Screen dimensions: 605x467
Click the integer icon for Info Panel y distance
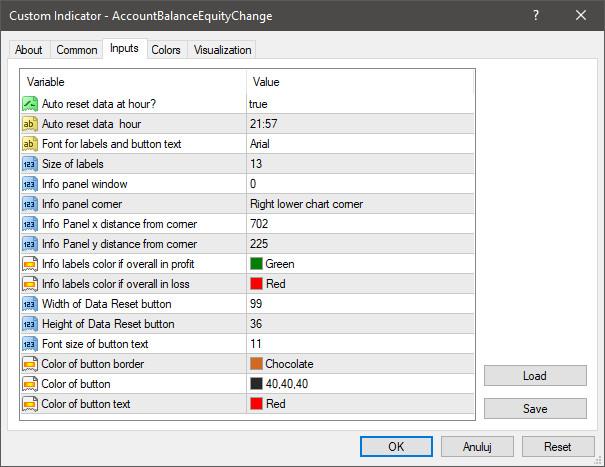point(30,244)
